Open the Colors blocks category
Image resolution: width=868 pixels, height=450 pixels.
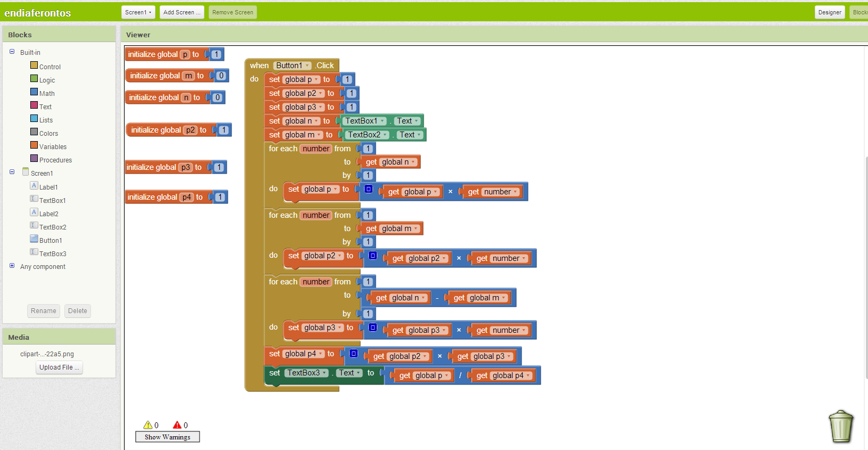48,133
